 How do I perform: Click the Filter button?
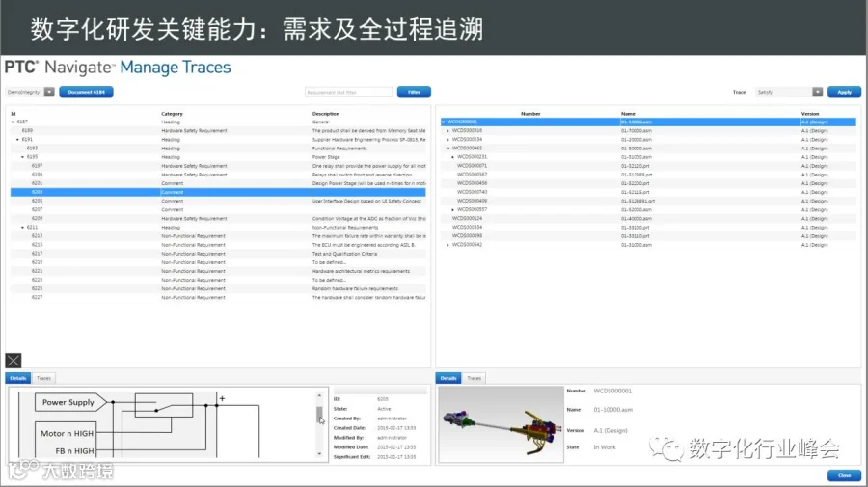coord(414,92)
